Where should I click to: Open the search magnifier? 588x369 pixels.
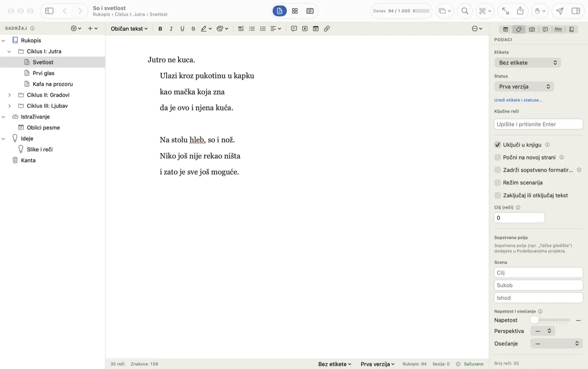465,11
